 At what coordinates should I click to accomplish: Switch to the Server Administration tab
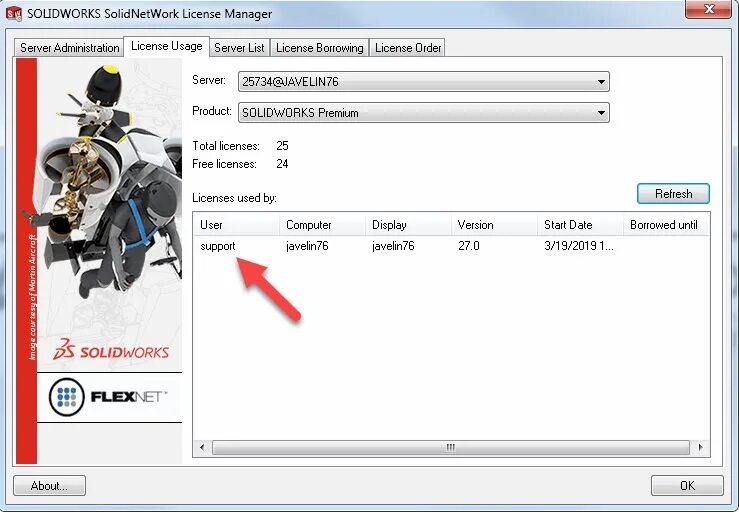pos(69,48)
